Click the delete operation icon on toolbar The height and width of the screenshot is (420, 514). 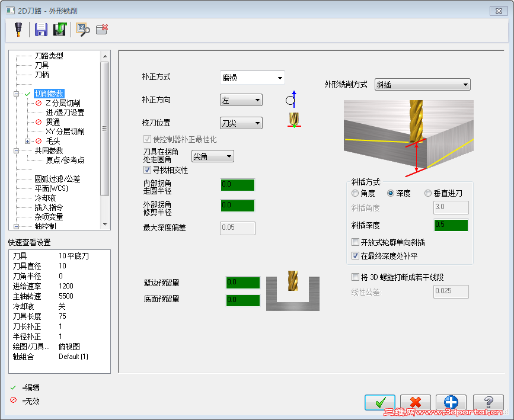[x=102, y=30]
